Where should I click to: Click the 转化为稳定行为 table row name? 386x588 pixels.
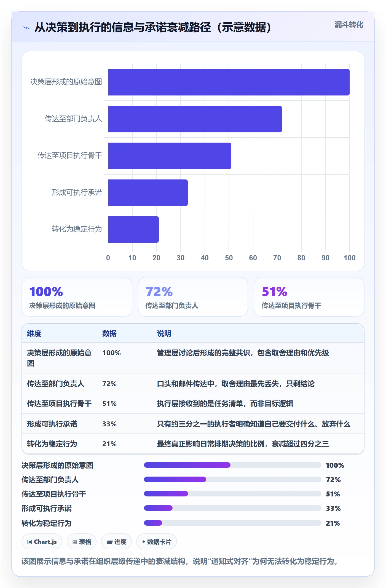click(x=52, y=444)
